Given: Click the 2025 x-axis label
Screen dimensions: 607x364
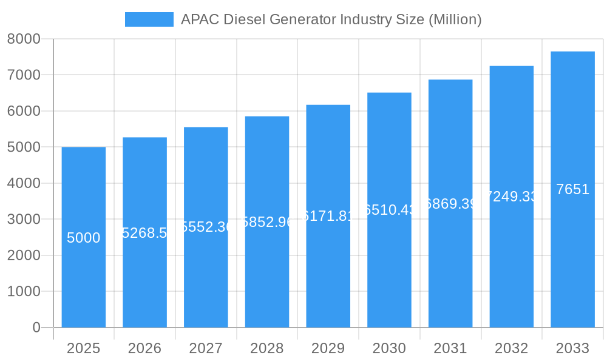Looking at the screenshot, I should point(84,348).
